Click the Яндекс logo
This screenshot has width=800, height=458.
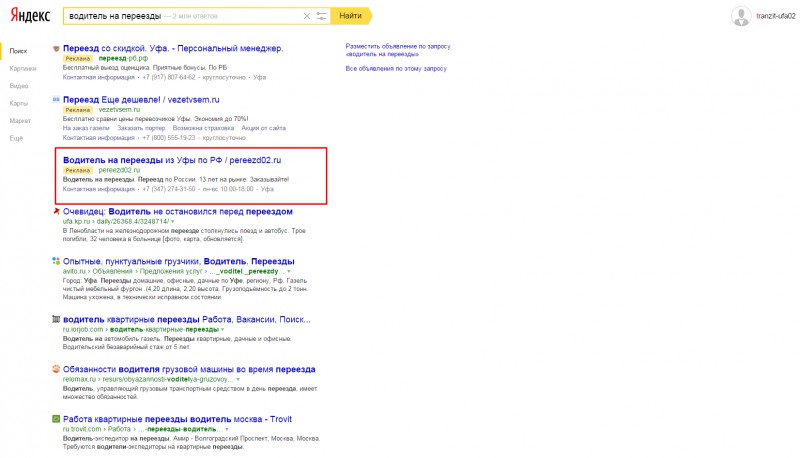tap(30, 15)
